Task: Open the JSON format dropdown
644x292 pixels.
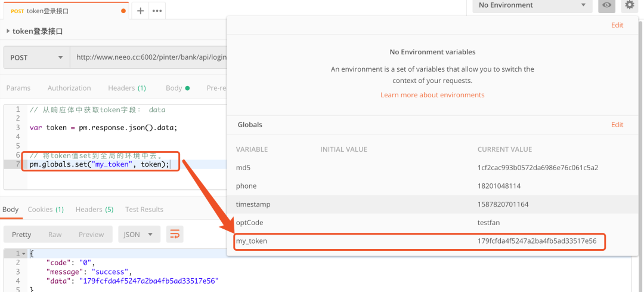Action: click(x=139, y=234)
